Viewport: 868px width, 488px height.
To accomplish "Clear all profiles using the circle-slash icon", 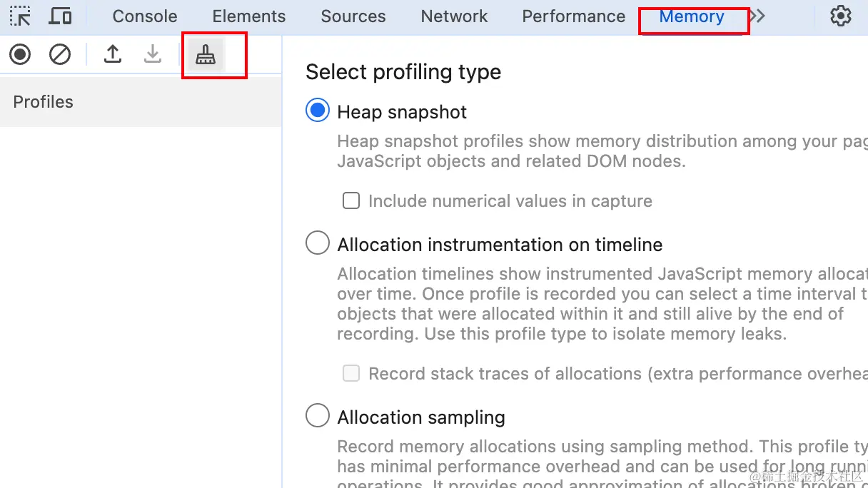I will 60,54.
